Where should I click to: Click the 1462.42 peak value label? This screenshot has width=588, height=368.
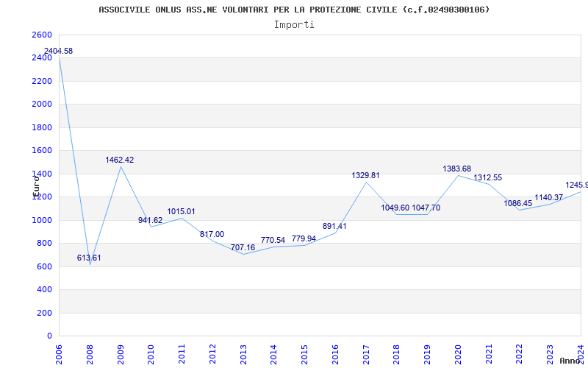[x=120, y=160]
